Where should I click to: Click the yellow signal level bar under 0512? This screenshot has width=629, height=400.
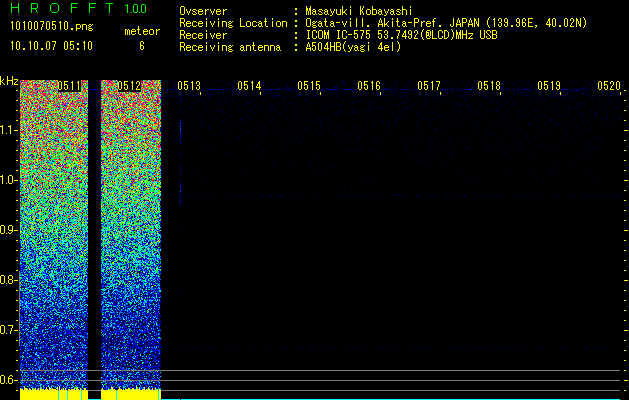(131, 394)
